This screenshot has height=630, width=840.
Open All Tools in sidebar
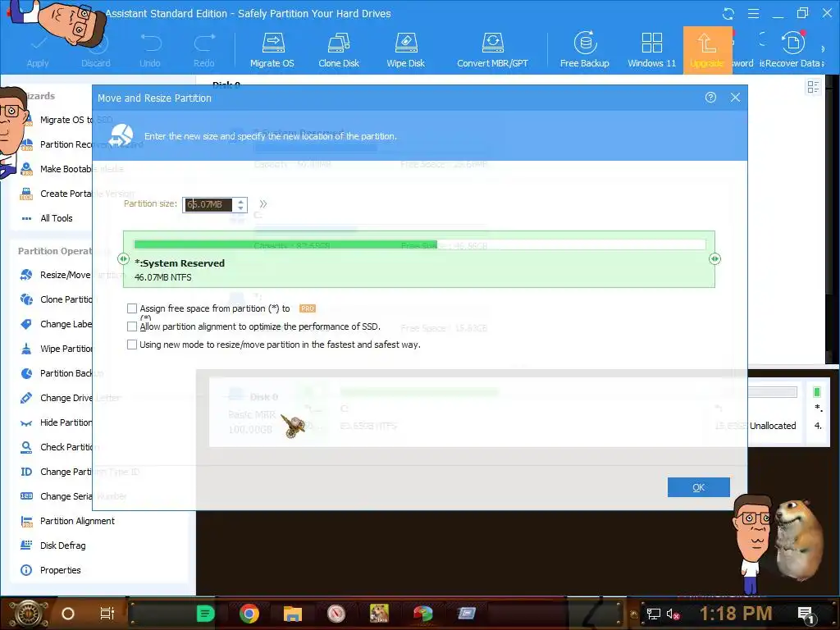click(x=47, y=218)
